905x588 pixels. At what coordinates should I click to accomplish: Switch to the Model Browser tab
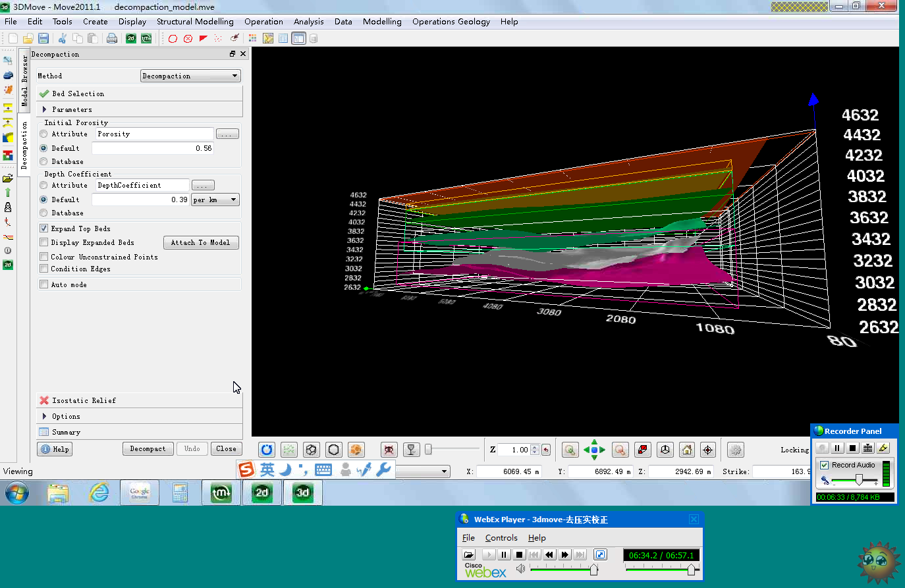(x=24, y=80)
